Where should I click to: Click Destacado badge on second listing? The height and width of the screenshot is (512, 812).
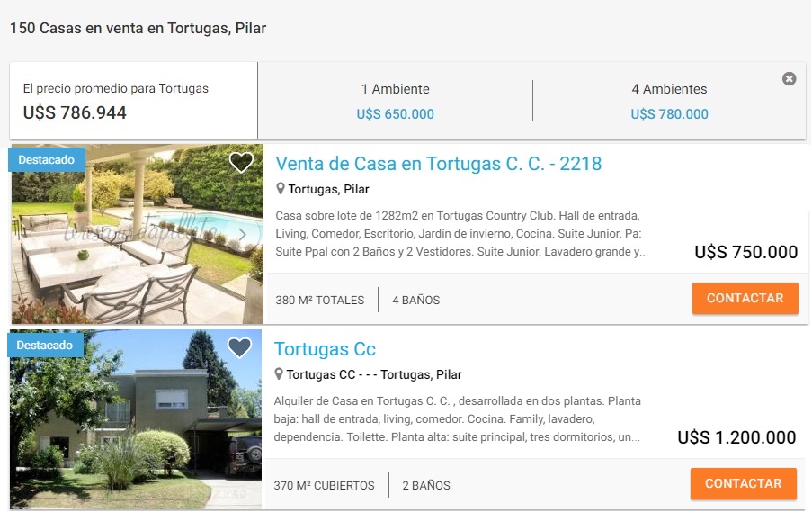point(45,346)
